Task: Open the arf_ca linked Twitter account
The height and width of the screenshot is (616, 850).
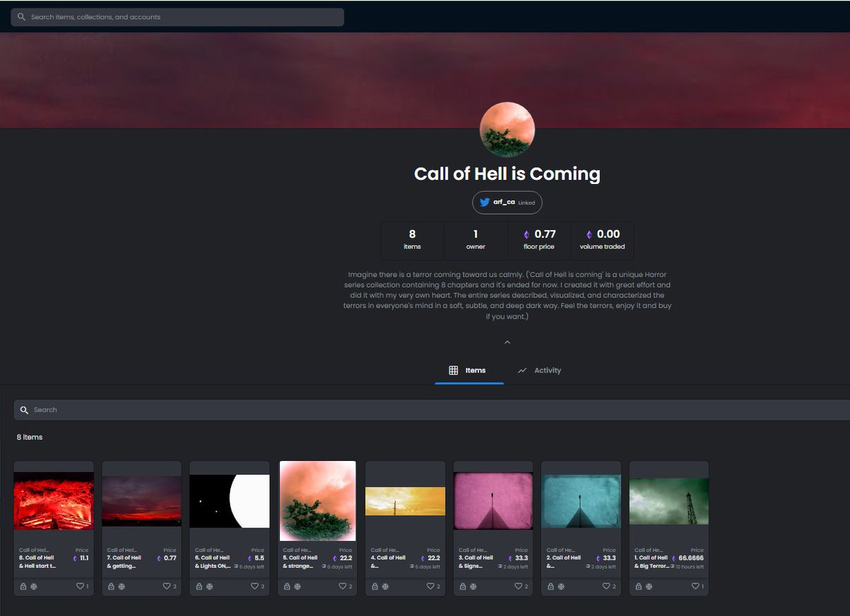Action: click(507, 203)
